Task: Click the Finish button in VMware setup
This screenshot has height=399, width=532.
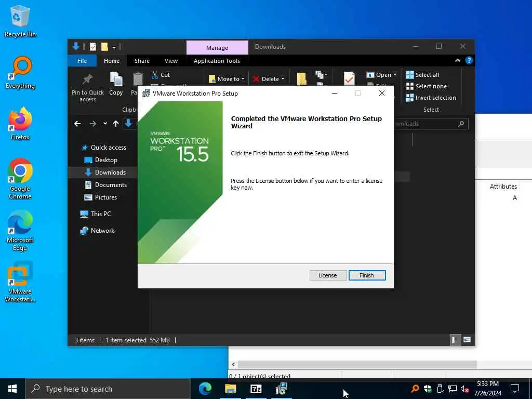Action: click(367, 275)
